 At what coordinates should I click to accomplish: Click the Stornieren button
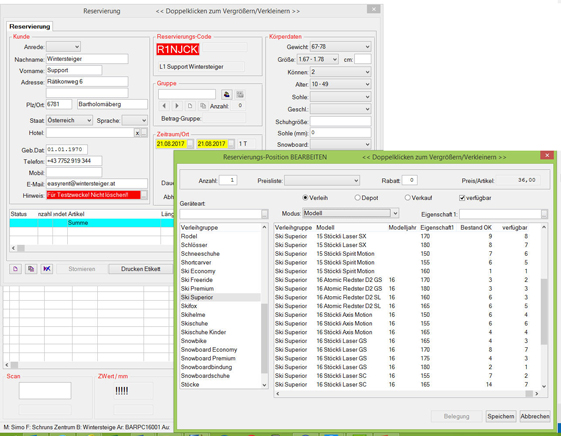[82, 269]
